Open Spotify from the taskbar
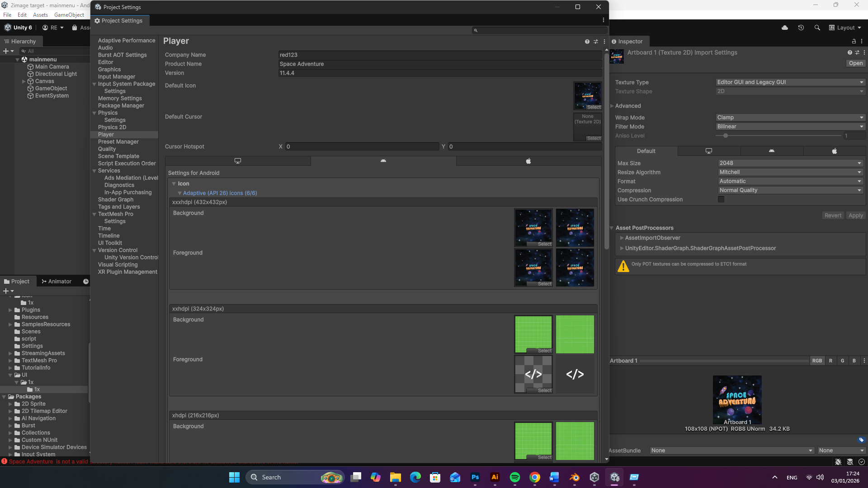Screen dimensions: 868x488 [x=514, y=477]
